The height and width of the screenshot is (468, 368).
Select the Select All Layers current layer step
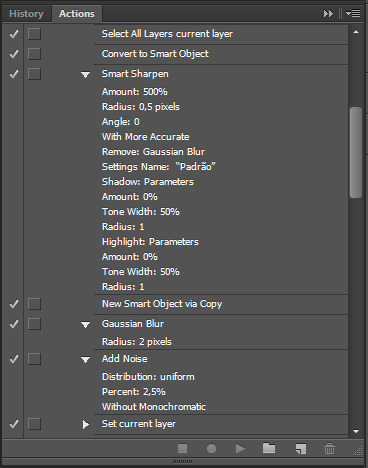click(x=167, y=34)
